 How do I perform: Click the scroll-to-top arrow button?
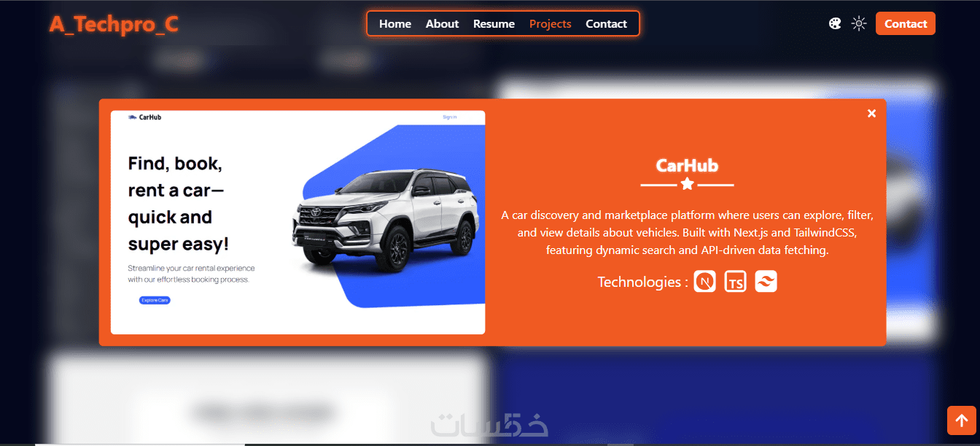point(961,420)
